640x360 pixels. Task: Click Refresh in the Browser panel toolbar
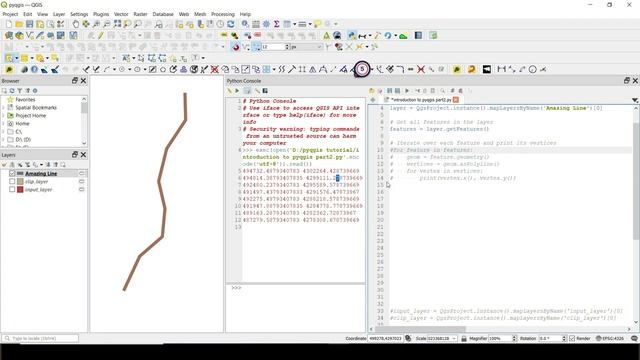pyautogui.click(x=12, y=91)
